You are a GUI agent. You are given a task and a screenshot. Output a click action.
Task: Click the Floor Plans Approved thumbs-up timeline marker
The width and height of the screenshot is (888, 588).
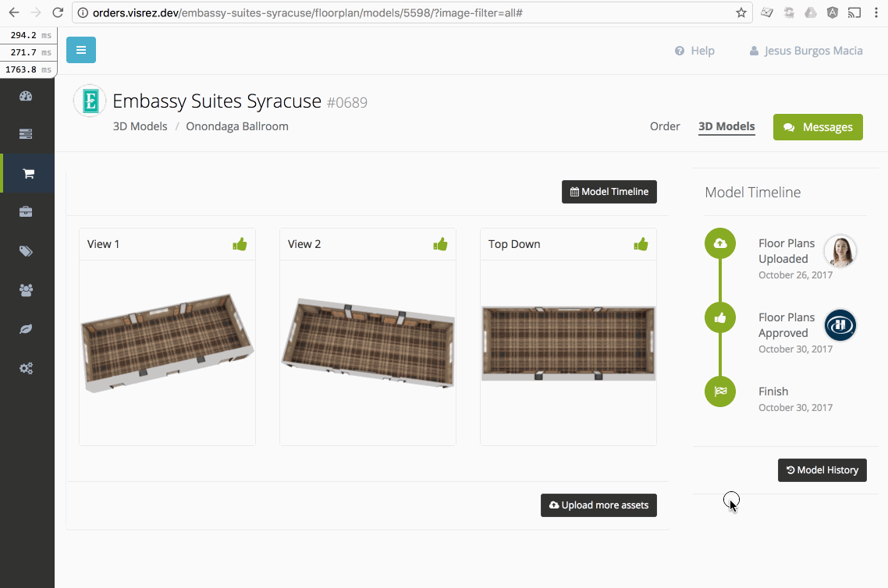[x=719, y=317]
